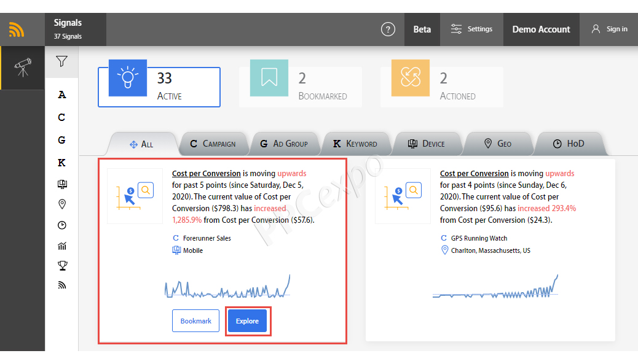
Task: Select the clock hour-of-day sidebar icon
Action: tap(62, 225)
